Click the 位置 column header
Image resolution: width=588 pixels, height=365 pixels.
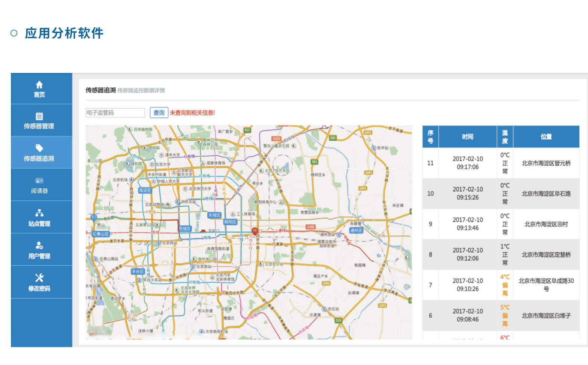coord(546,137)
